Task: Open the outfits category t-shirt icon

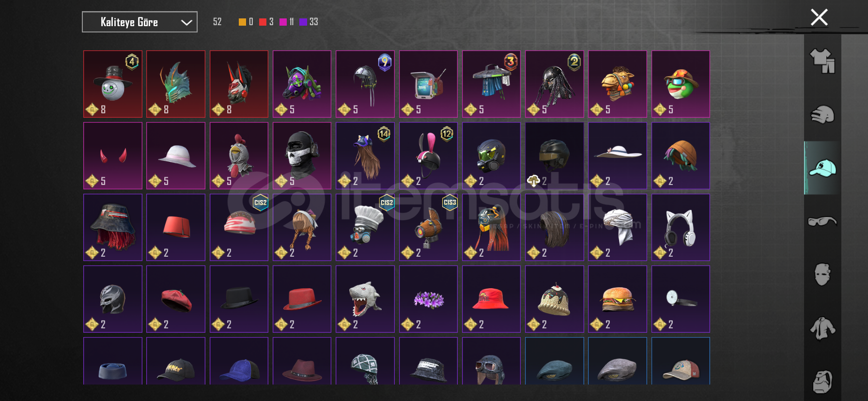Action: tap(822, 62)
